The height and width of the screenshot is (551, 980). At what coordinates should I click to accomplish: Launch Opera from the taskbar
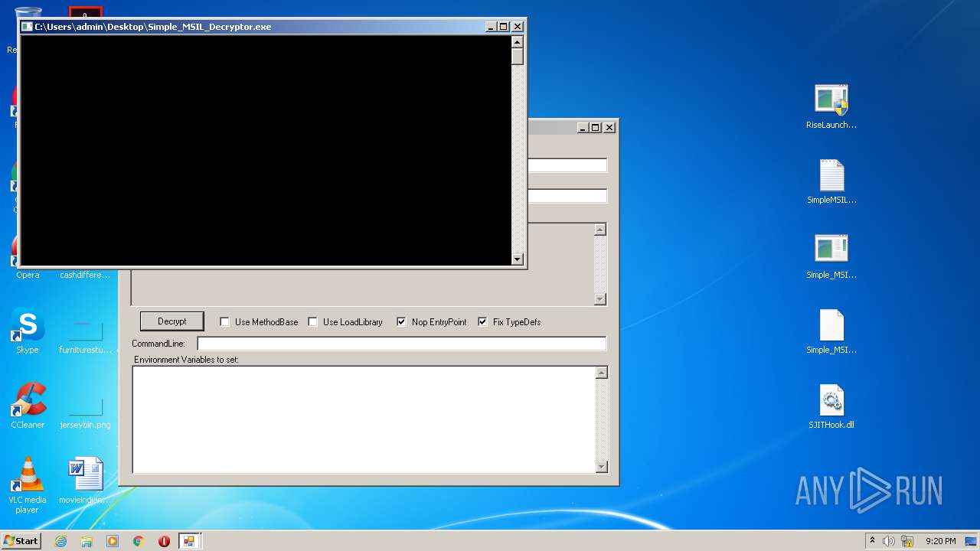pyautogui.click(x=164, y=541)
